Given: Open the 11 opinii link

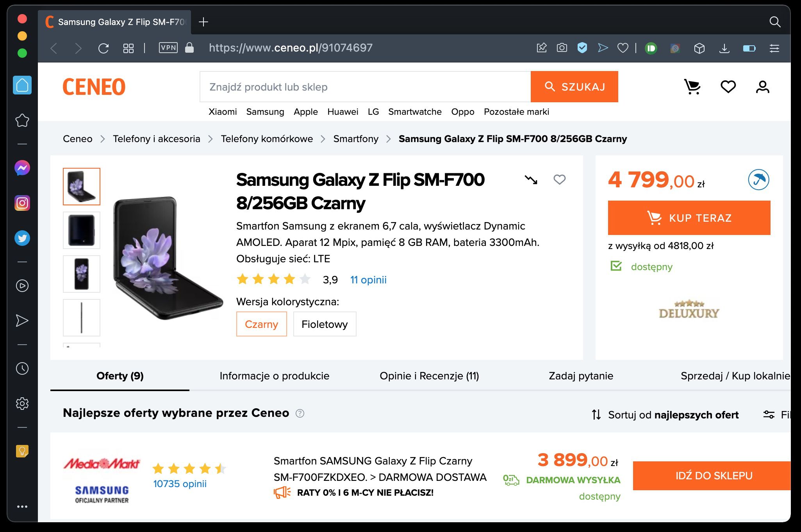Looking at the screenshot, I should (368, 280).
